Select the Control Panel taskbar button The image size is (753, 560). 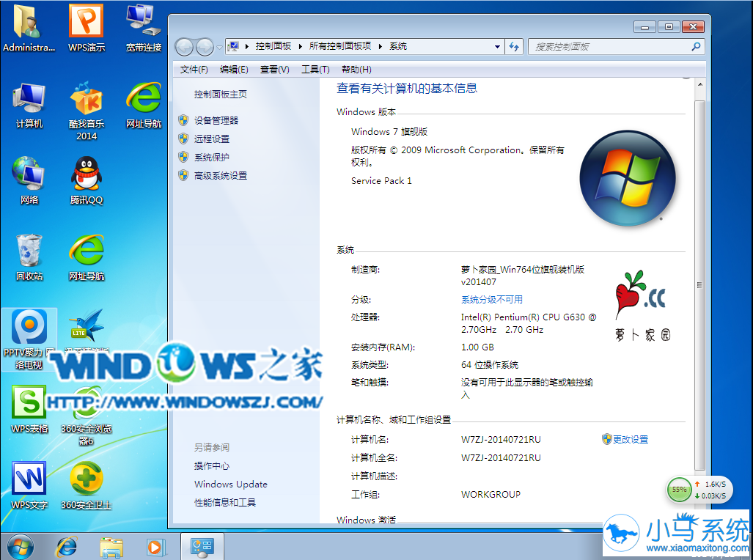[202, 547]
